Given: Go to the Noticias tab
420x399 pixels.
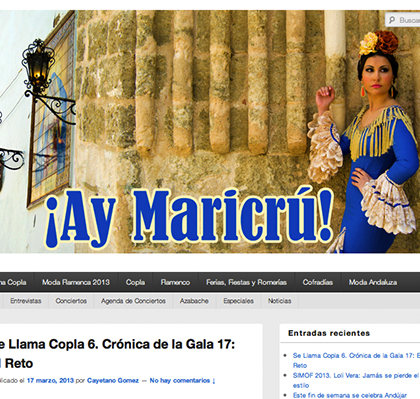Looking at the screenshot, I should click(279, 301).
